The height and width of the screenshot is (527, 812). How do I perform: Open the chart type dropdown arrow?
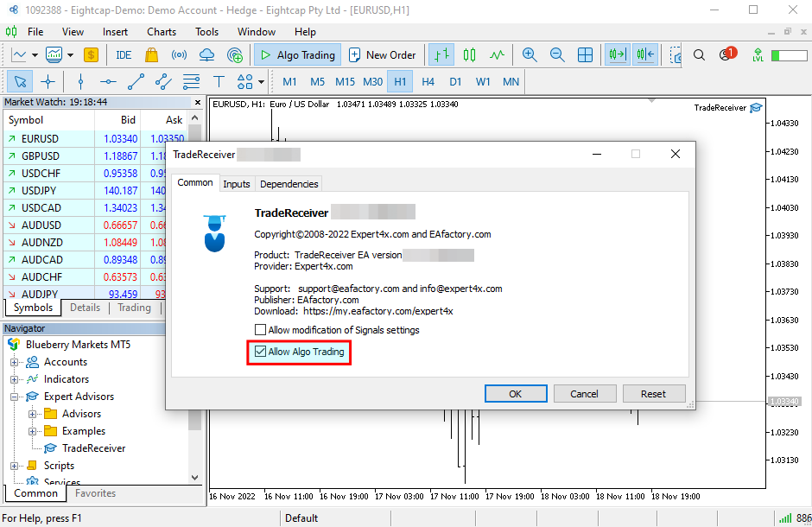point(35,54)
